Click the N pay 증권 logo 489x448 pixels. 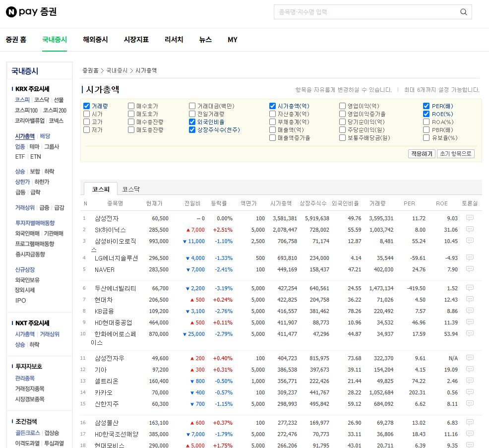coord(30,12)
